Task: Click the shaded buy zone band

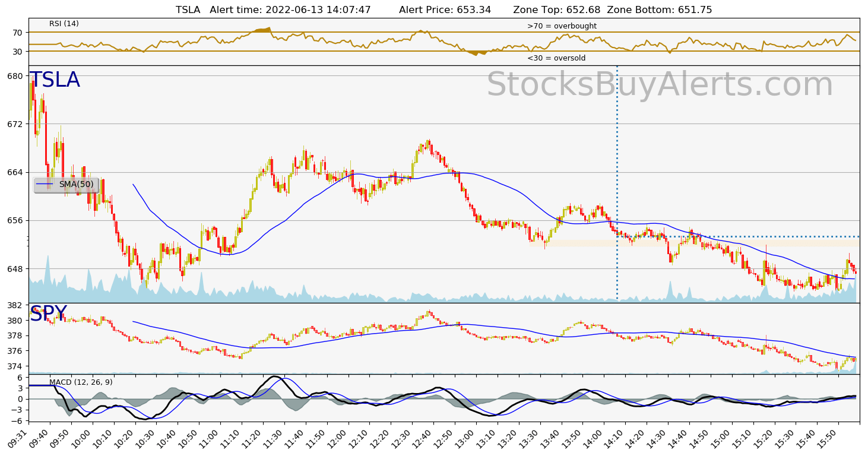Action: pos(704,243)
